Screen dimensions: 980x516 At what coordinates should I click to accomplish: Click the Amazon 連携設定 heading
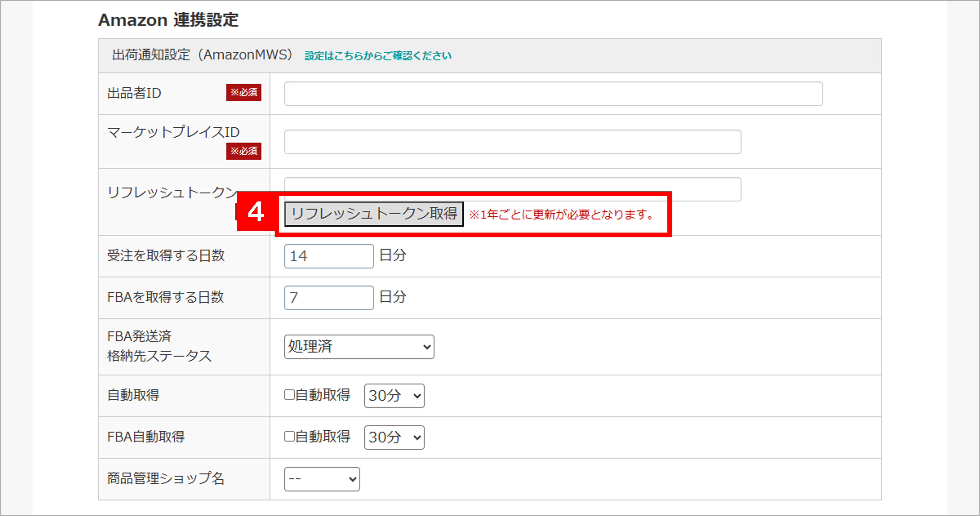click(168, 20)
